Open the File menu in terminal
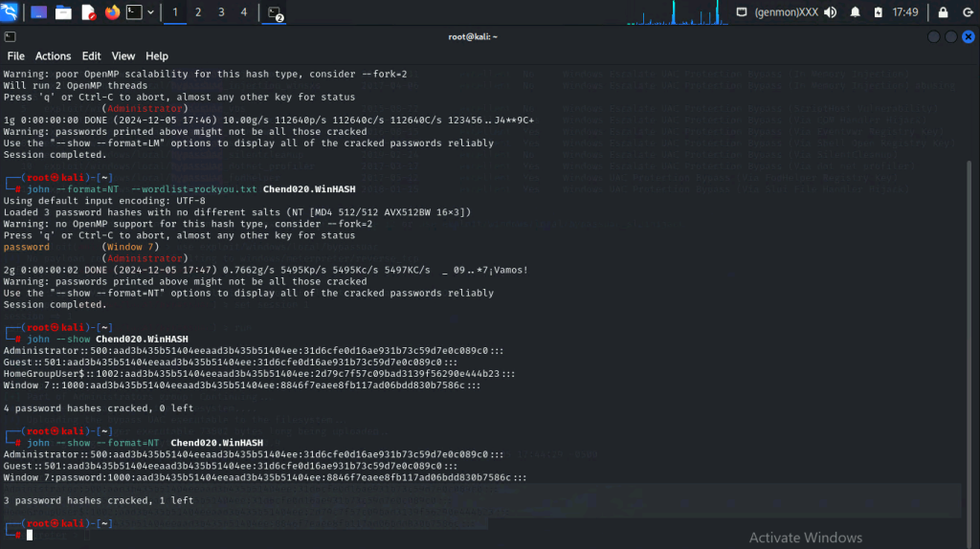 tap(16, 56)
